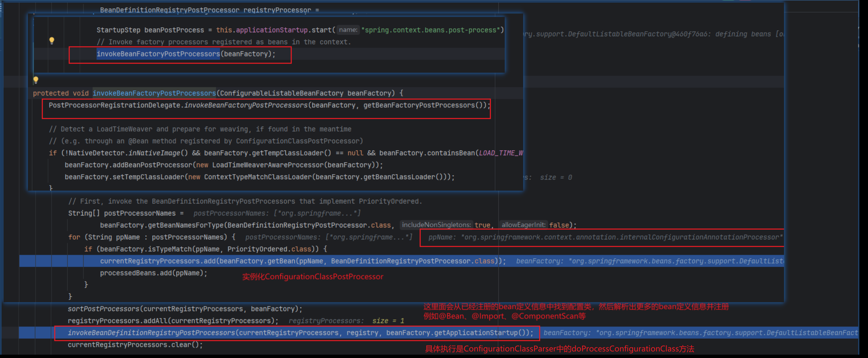Click the BeanDefinitionRegistryPostProcessor registryProcessor line at top
Screen dimensions: 868x358
pos(209,10)
